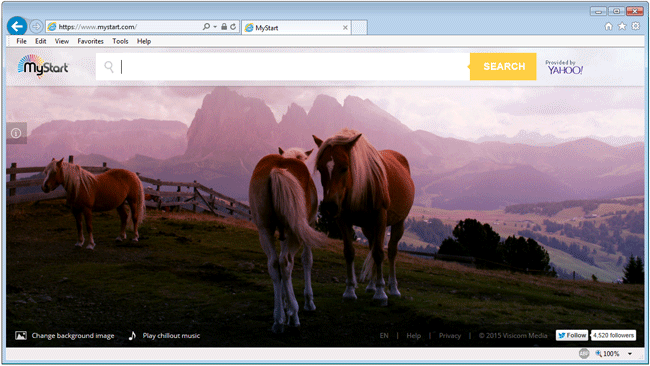Screen dimensions: 650x366
Task: Open the EN language selector
Action: [x=384, y=336]
